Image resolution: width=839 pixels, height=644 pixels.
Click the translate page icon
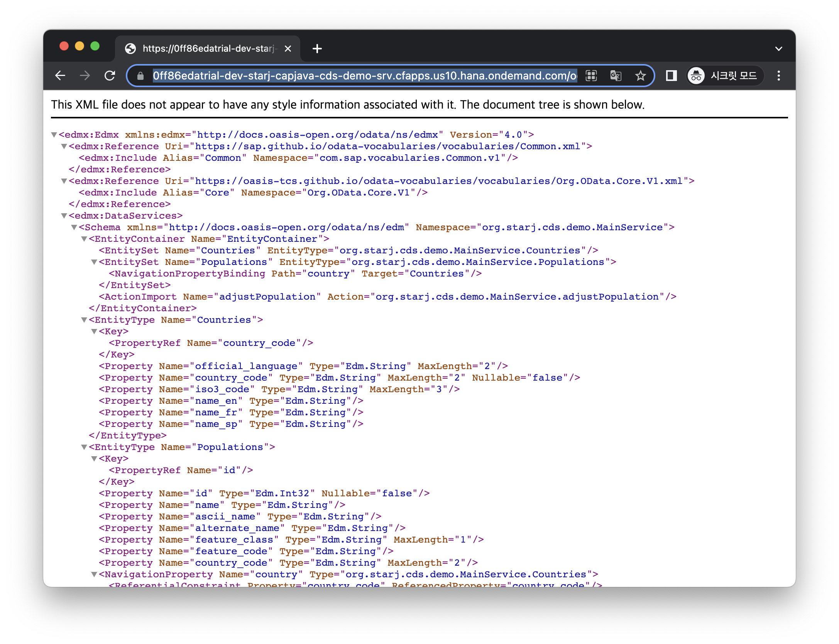(616, 76)
